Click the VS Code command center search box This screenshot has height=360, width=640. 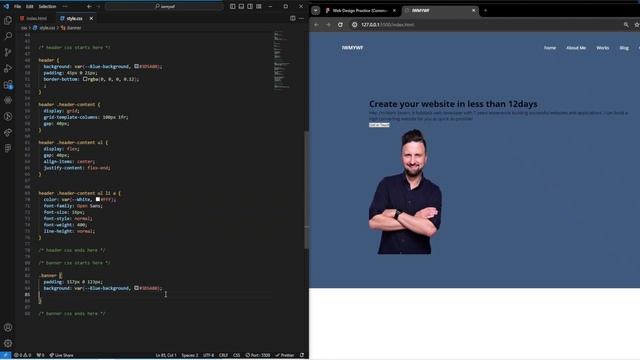(164, 7)
